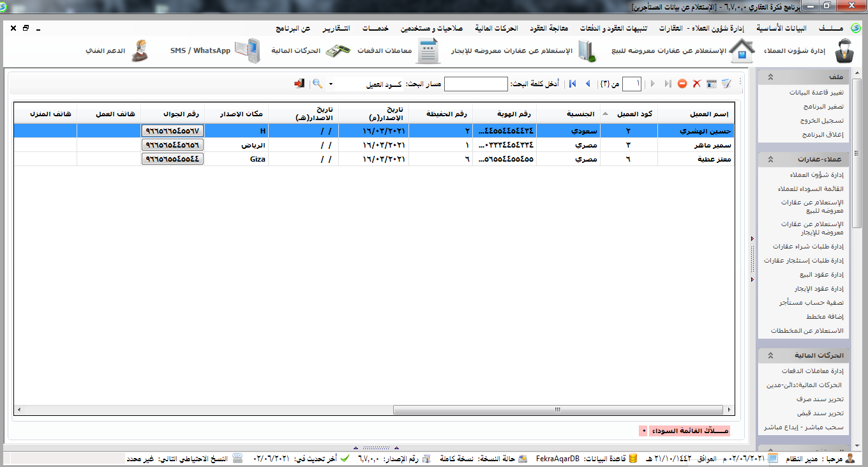The height and width of the screenshot is (467, 868).
Task: Open payment transactions (معاملات الدفعات) document icon
Action: click(428, 51)
